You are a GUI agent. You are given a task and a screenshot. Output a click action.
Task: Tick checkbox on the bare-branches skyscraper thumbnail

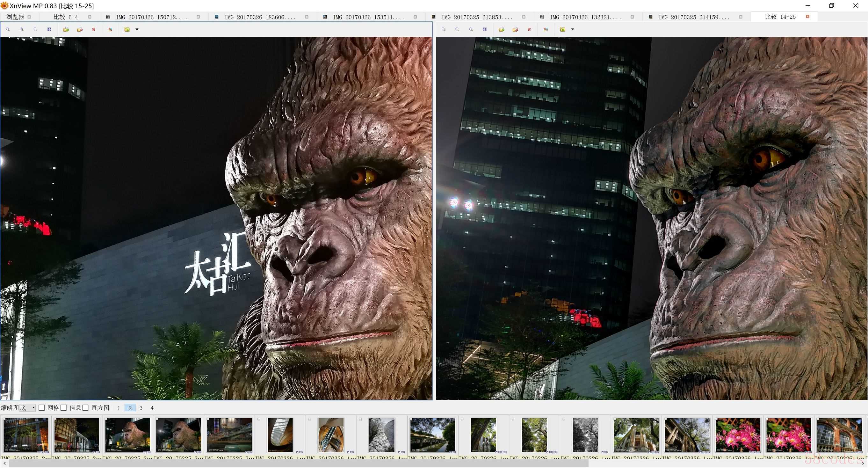point(360,419)
